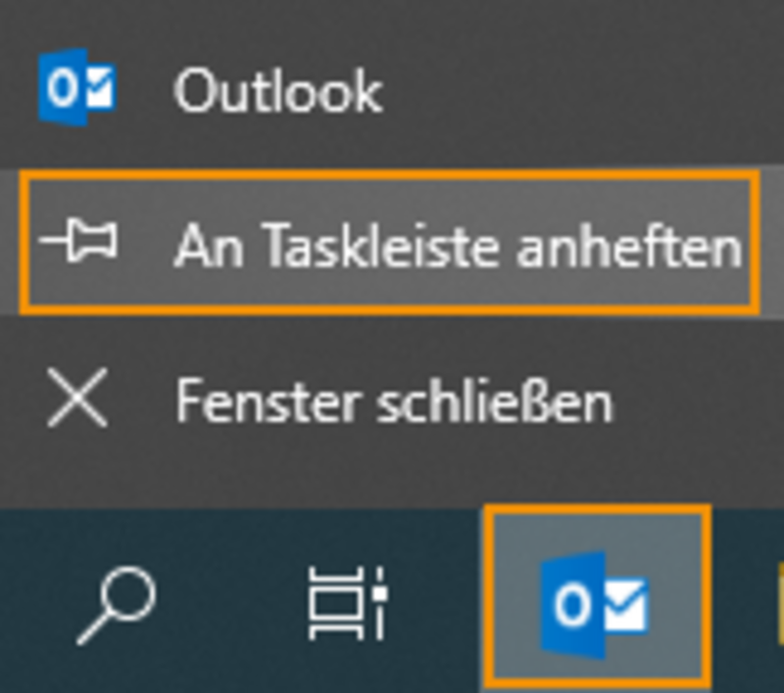The image size is (784, 693).
Task: Click the blue O of the jump list Outlook icon
Action: (x=63, y=87)
